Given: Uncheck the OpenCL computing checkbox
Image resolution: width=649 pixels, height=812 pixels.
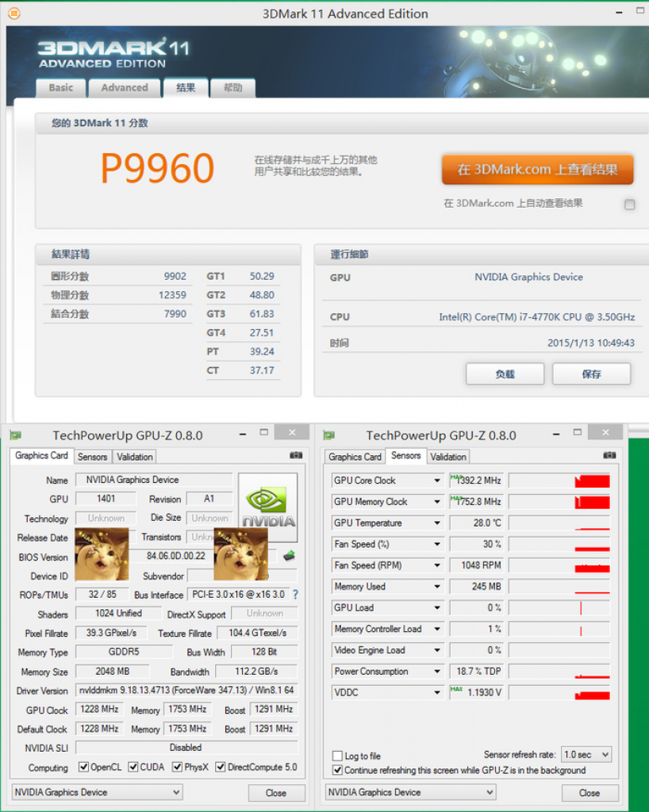Looking at the screenshot, I should [x=83, y=767].
